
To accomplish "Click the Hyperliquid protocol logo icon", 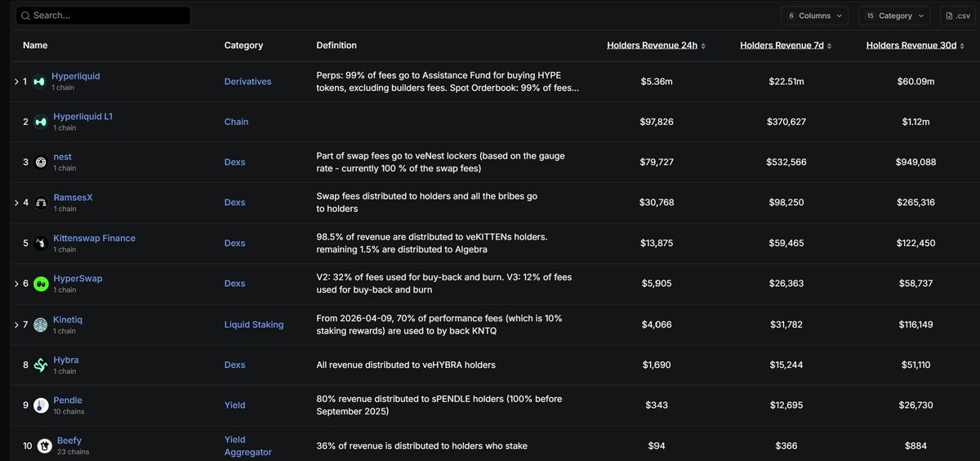I will [x=39, y=82].
